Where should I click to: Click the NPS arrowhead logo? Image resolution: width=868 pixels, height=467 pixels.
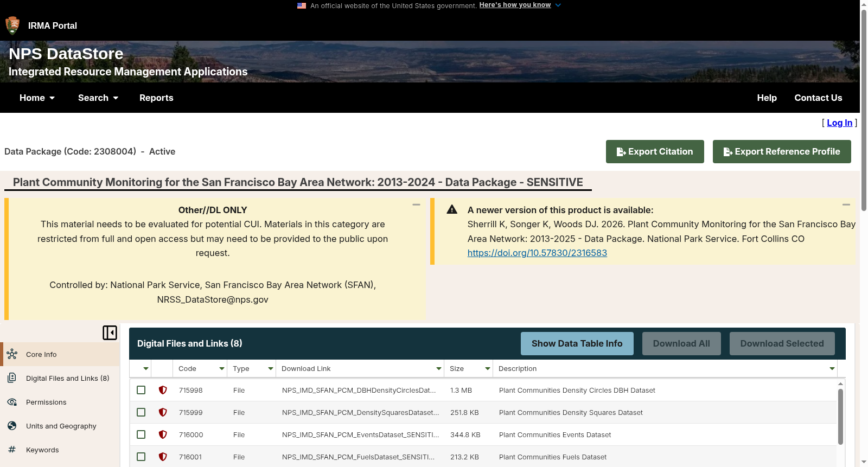tap(12, 25)
